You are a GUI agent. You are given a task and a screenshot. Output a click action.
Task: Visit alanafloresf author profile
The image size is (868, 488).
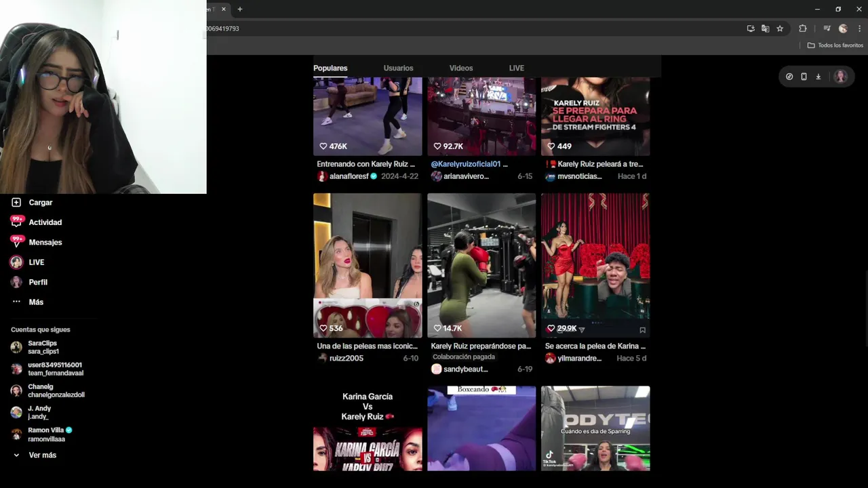(347, 176)
